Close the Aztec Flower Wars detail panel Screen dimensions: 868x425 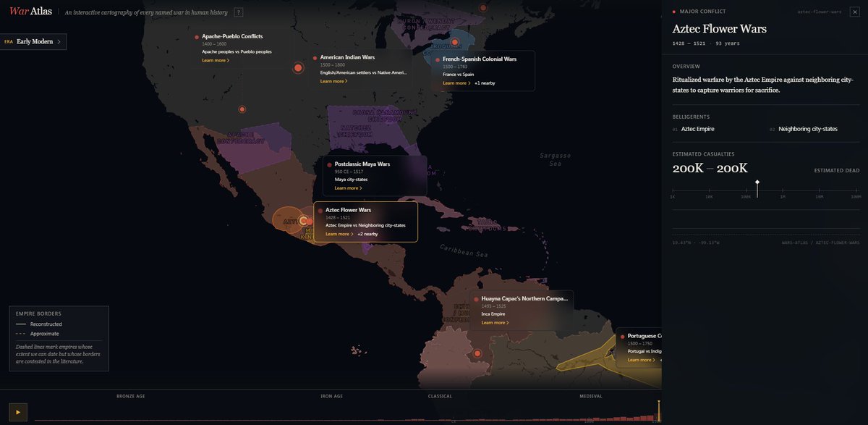pyautogui.click(x=856, y=12)
